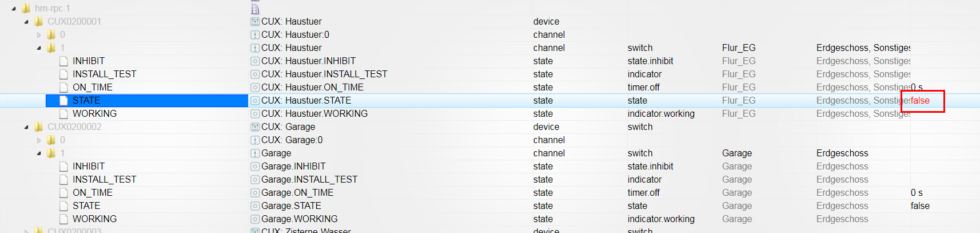Select INSTALL_TEST under CUX0200002 channel
980x233 pixels.
[104, 180]
